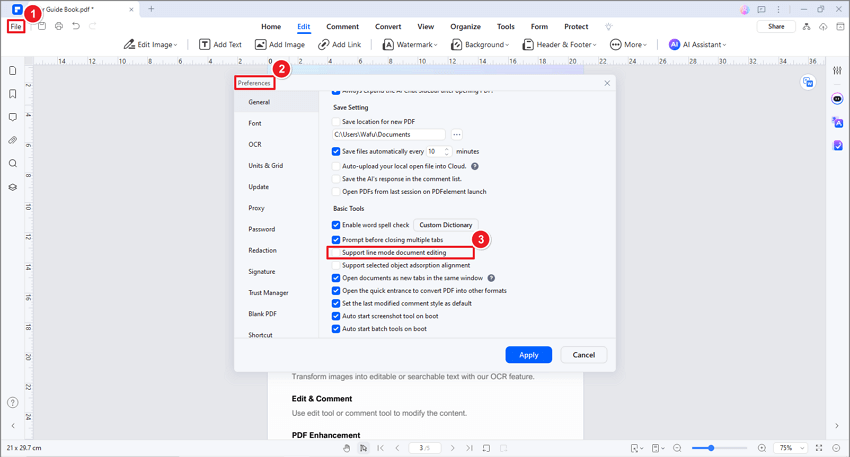The height and width of the screenshot is (457, 850).
Task: Click the Cancel button
Action: [584, 355]
